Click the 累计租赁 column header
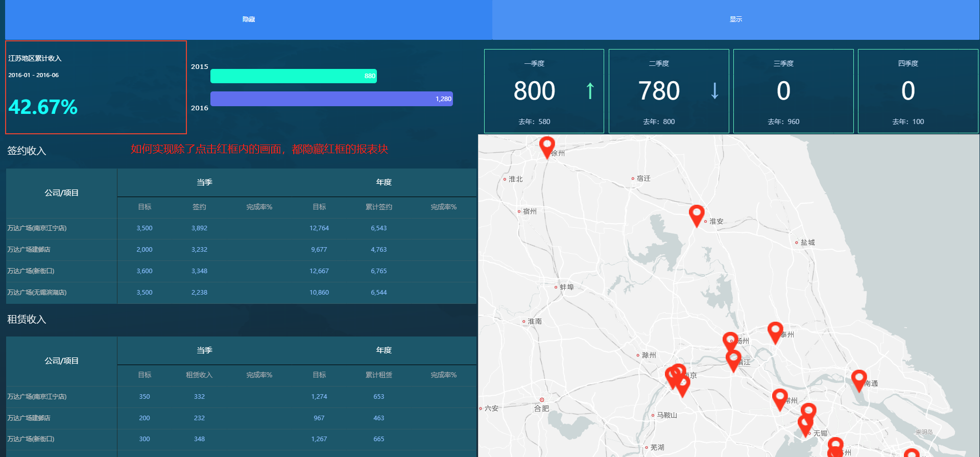Screen dimensions: 980x457 coord(378,375)
